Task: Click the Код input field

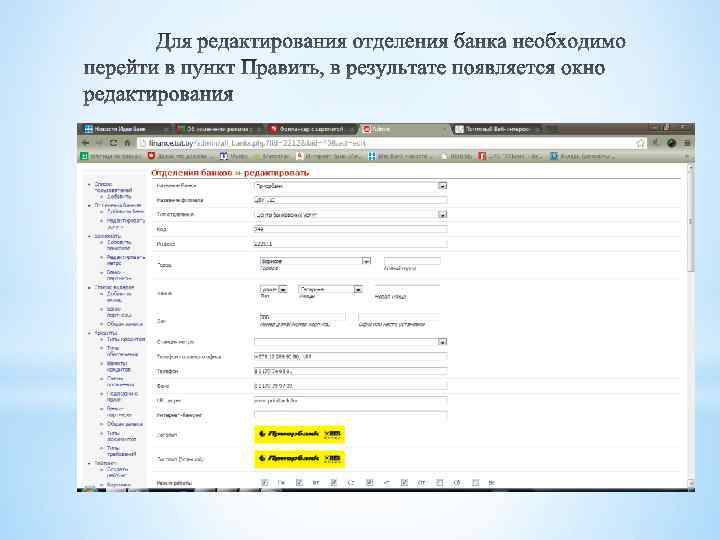Action: pos(350,229)
